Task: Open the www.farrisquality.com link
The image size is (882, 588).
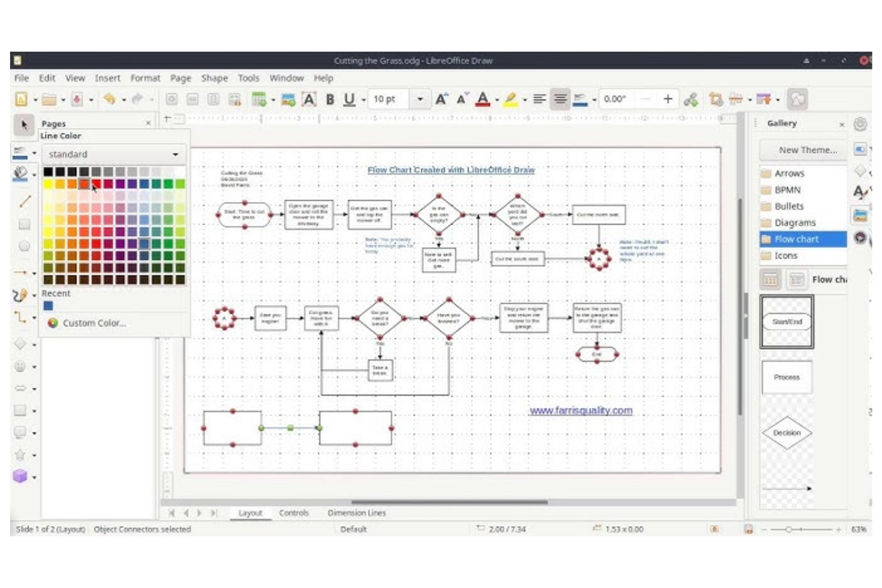Action: pos(581,410)
